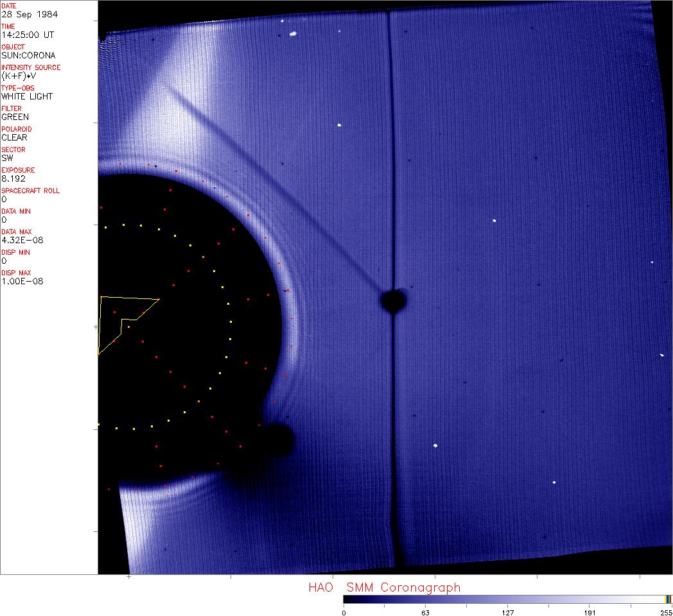Screen dimensions: 673x616
Task: Click the 'WHITE LIGHT' observation type
Action: [x=27, y=96]
